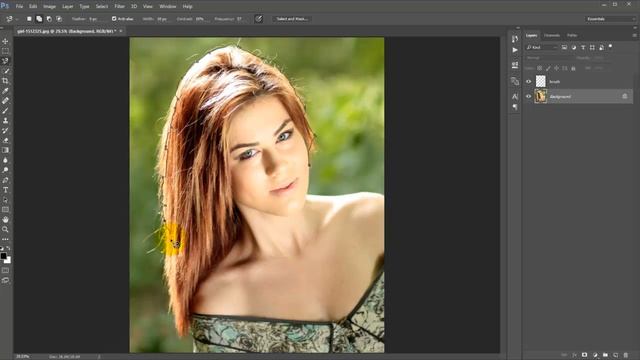The width and height of the screenshot is (640, 360).
Task: Add a layer mask
Action: [x=584, y=355]
